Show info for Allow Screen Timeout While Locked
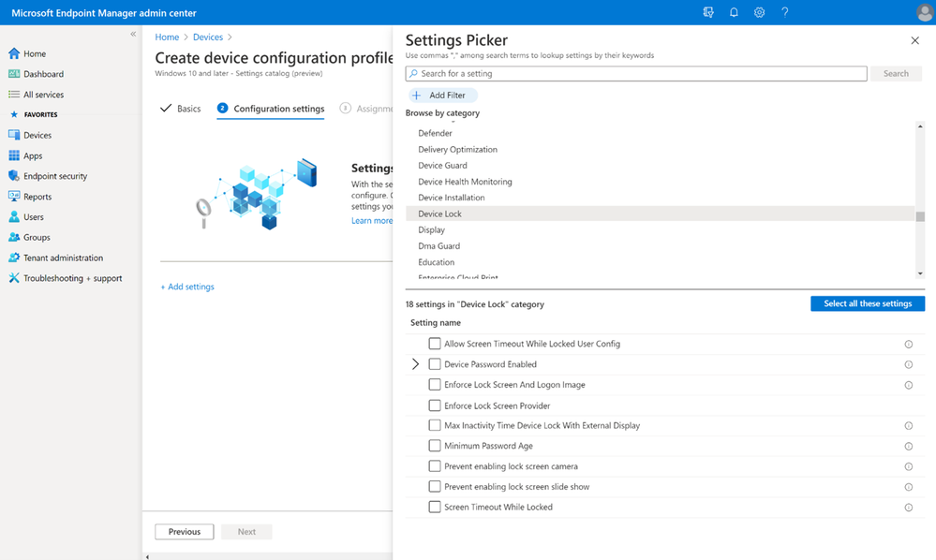 pos(909,344)
